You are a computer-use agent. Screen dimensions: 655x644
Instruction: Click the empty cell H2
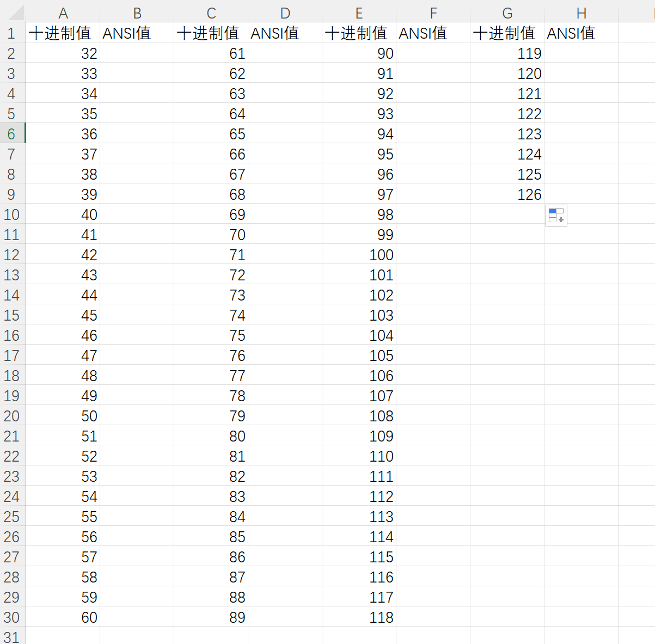[581, 53]
